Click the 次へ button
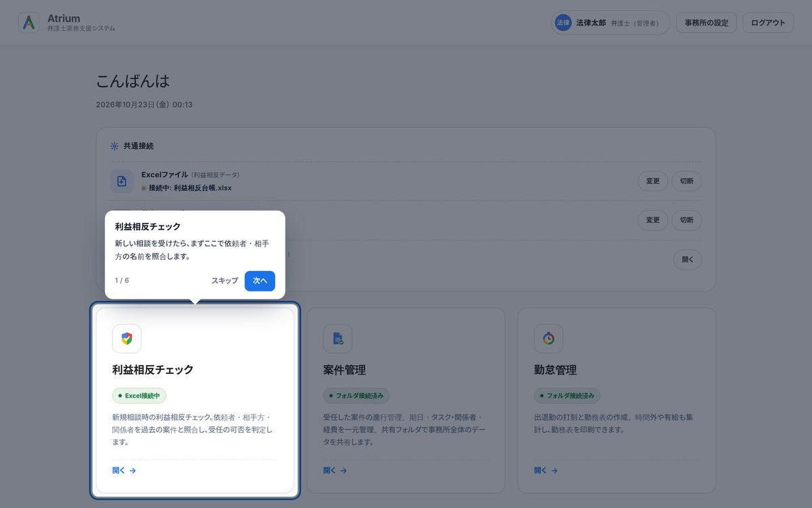This screenshot has height=508, width=812. tap(260, 280)
